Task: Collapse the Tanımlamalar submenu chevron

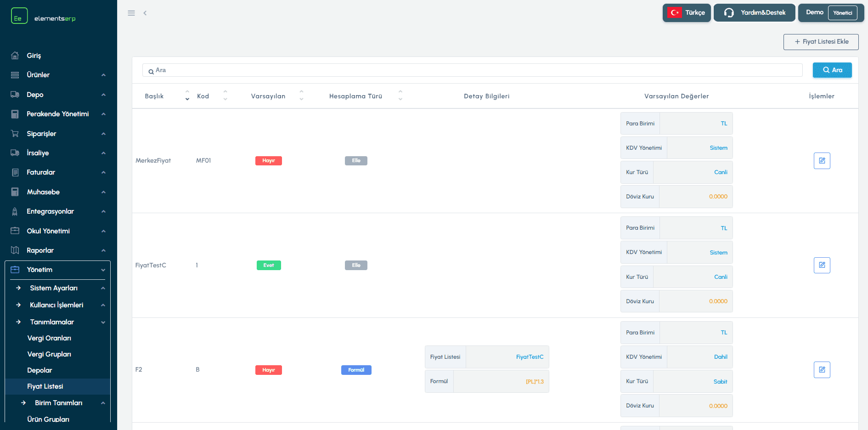Action: (103, 322)
